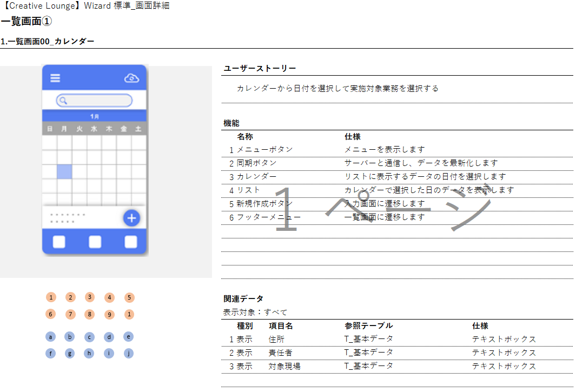The height and width of the screenshot is (392, 576).
Task: Click the left footer menu square icon
Action: [x=59, y=242]
